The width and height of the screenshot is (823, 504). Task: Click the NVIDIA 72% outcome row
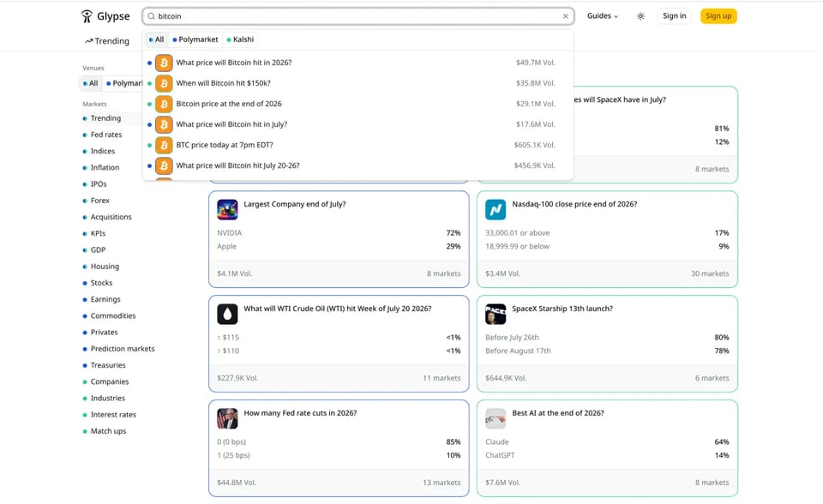pos(339,232)
